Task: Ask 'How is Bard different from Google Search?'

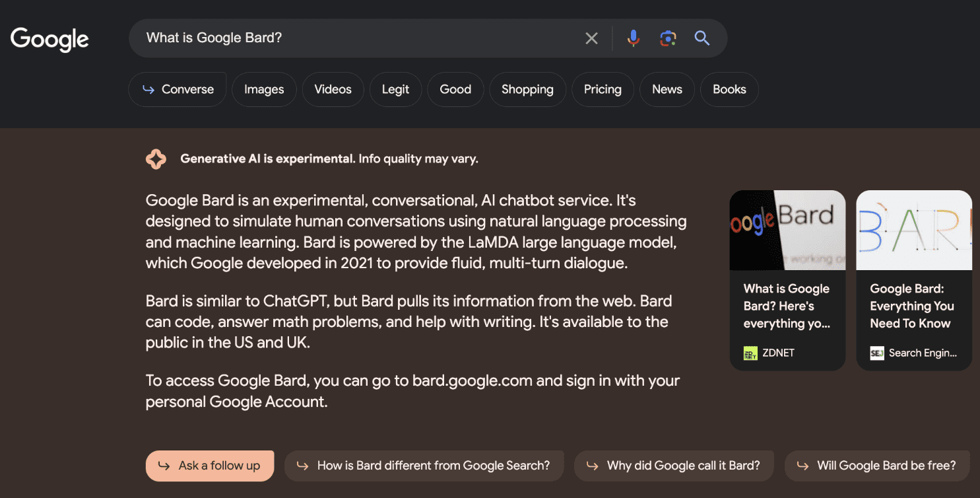Action: (424, 466)
